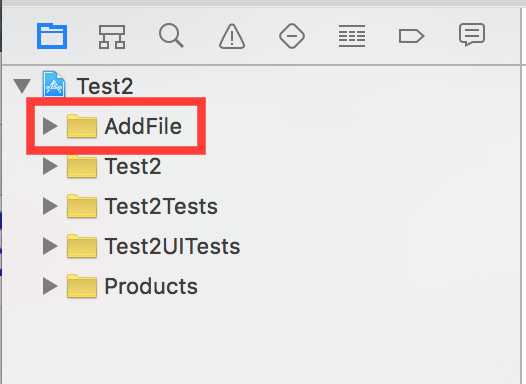The height and width of the screenshot is (384, 526).
Task: Expand the AddFile folder disclosure triangle
Action: click(50, 126)
